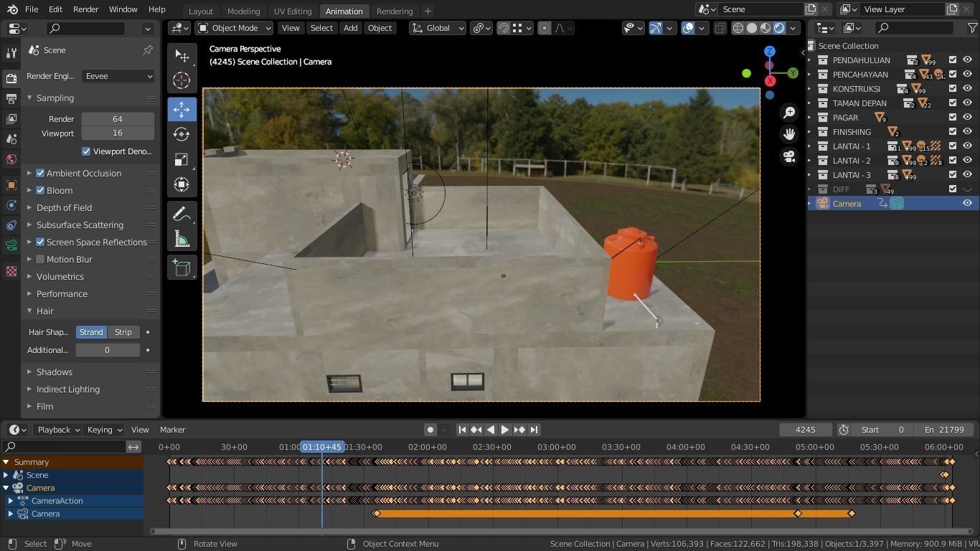Click the X axis navigation gizmo
The image size is (980, 551).
tap(770, 81)
